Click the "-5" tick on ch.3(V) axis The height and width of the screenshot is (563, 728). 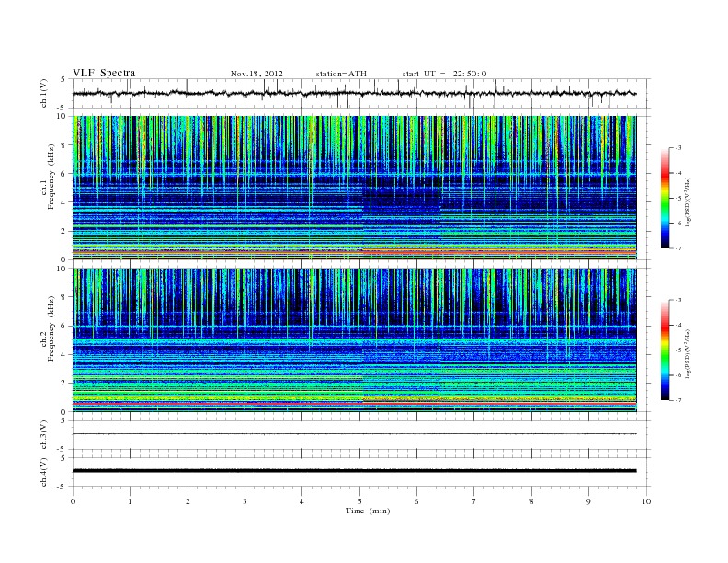pos(63,450)
